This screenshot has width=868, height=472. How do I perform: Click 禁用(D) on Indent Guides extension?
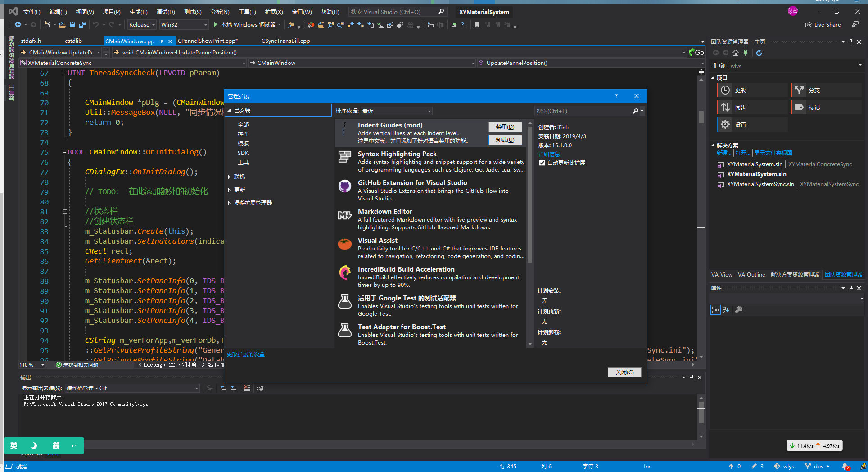(x=505, y=127)
